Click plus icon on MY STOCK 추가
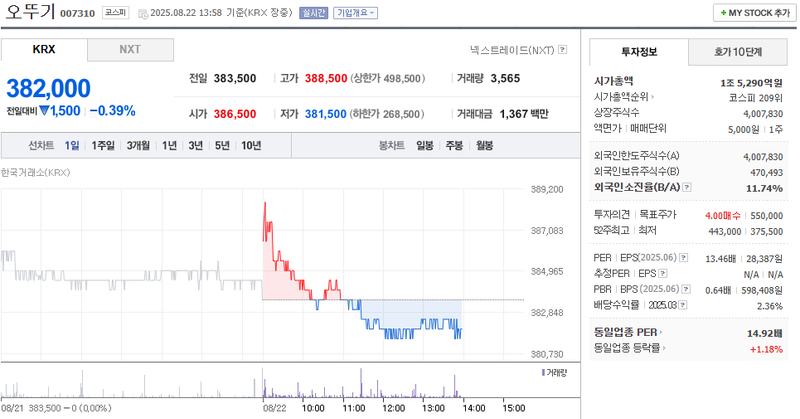This screenshot has height=419, width=800. pyautogui.click(x=723, y=13)
